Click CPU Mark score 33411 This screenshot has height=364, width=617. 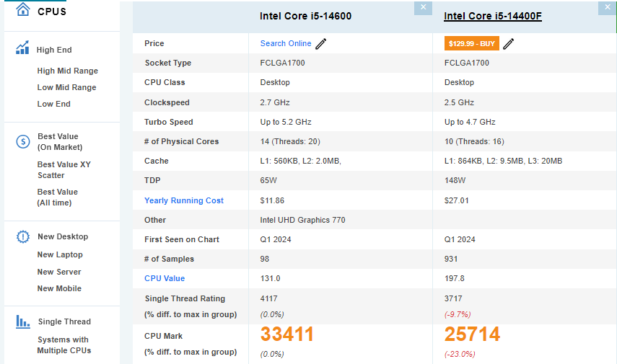[287, 334]
